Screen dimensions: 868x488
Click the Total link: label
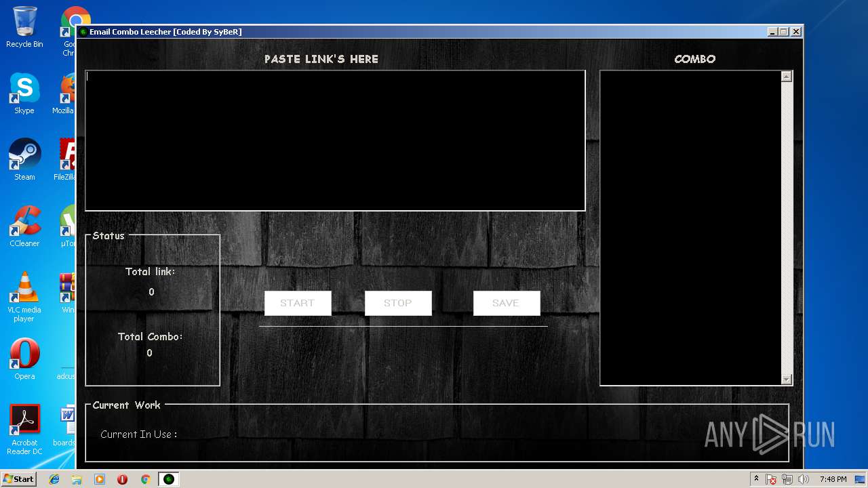(150, 272)
